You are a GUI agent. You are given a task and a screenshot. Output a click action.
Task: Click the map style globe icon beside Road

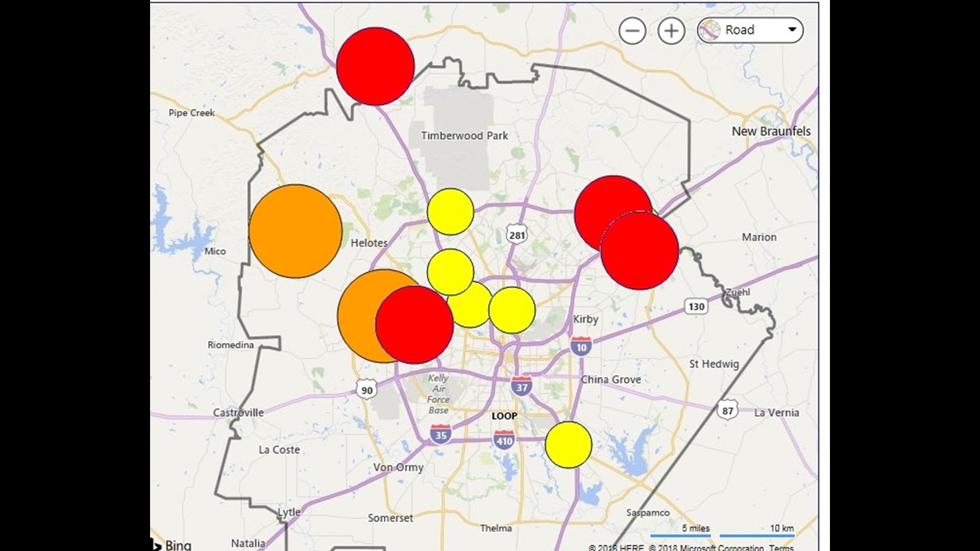(709, 30)
